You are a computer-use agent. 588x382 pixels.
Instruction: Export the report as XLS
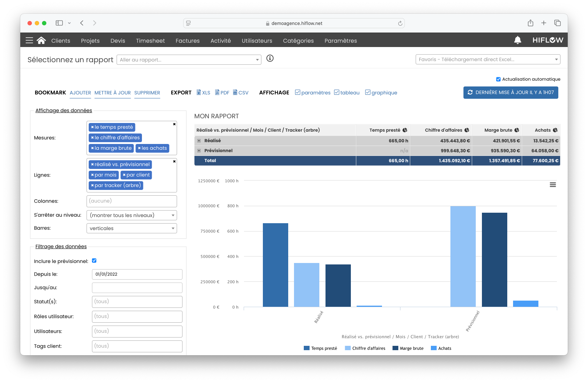[x=203, y=93]
